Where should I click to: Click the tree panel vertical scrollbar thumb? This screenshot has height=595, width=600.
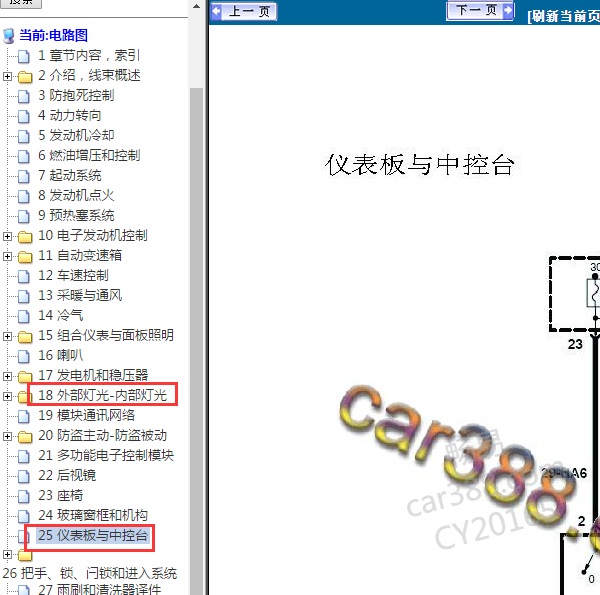tap(196, 341)
